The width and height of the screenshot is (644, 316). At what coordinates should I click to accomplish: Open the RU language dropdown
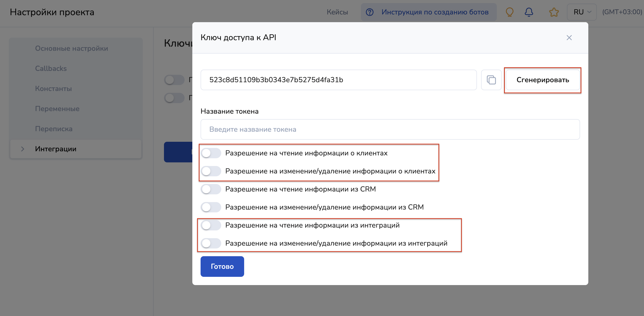(582, 12)
